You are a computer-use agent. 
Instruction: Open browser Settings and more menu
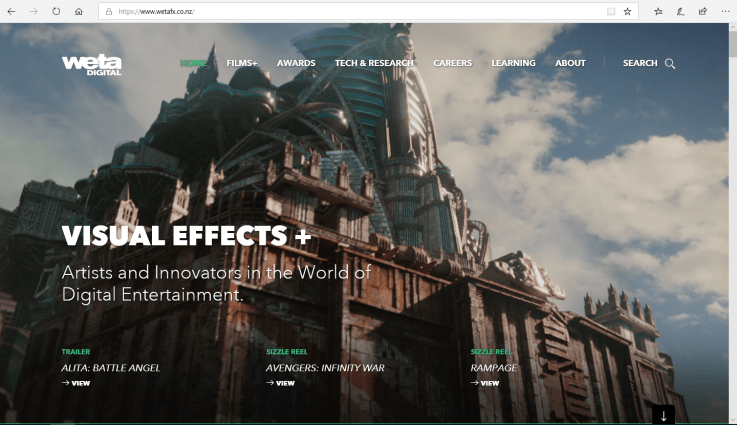coord(725,12)
